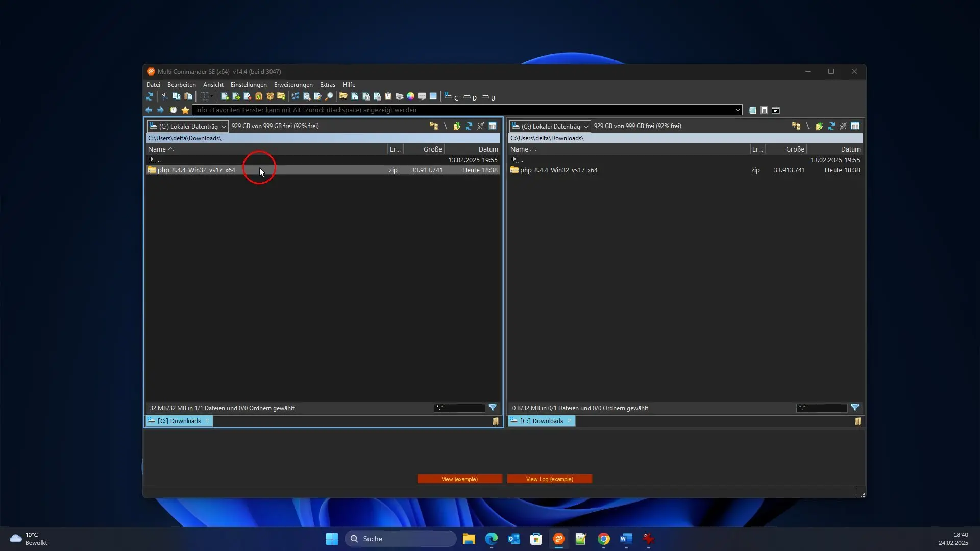Viewport: 980px width, 551px height.
Task: Open the Bearbeiten menu
Action: [181, 85]
